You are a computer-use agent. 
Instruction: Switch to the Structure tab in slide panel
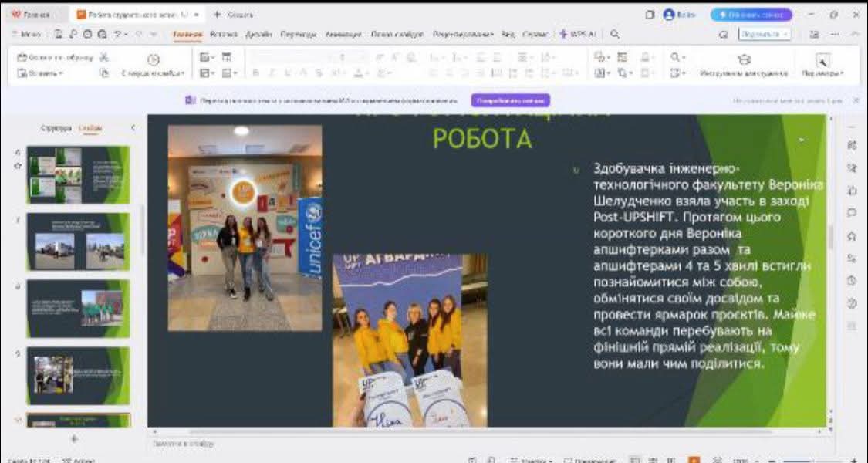[x=56, y=128]
